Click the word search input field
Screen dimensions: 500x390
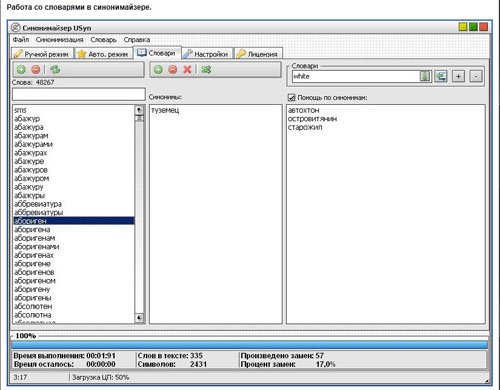[x=79, y=94]
